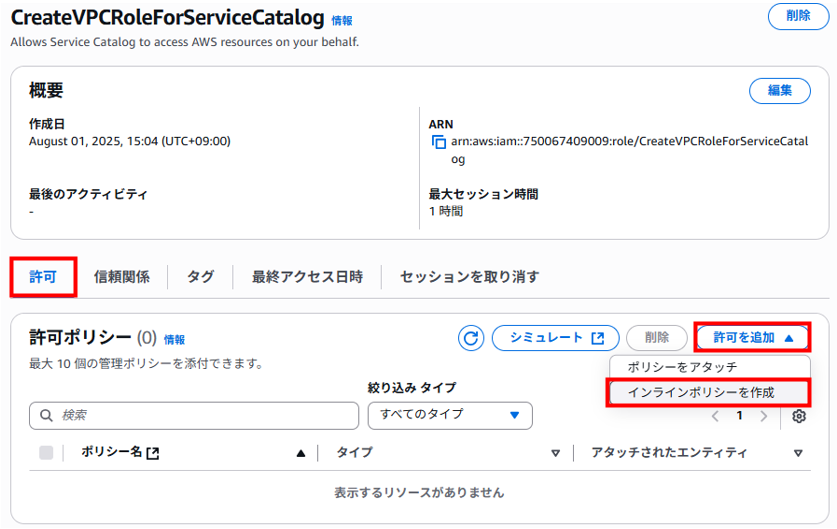Go to next page of policies
The image size is (837, 529).
[x=763, y=416]
